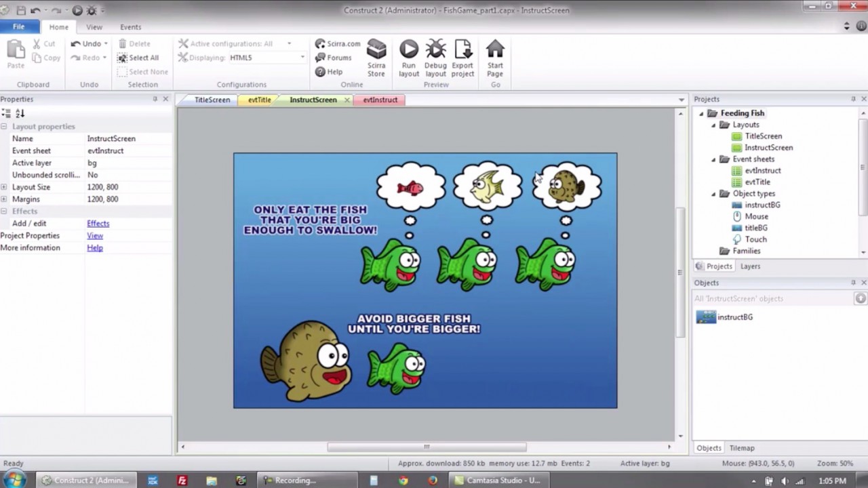The image size is (868, 488).
Task: Click Select All
Action: [x=138, y=58]
